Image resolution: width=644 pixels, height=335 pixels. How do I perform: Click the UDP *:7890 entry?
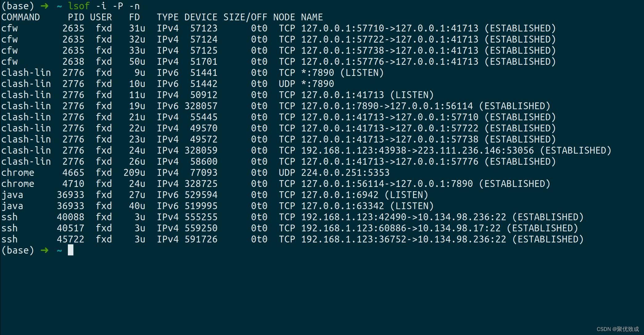point(317,84)
